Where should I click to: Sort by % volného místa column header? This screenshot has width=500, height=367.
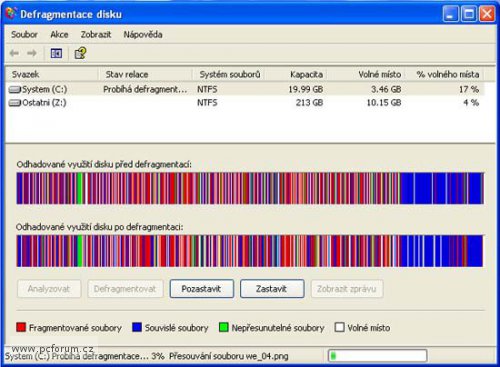[445, 74]
